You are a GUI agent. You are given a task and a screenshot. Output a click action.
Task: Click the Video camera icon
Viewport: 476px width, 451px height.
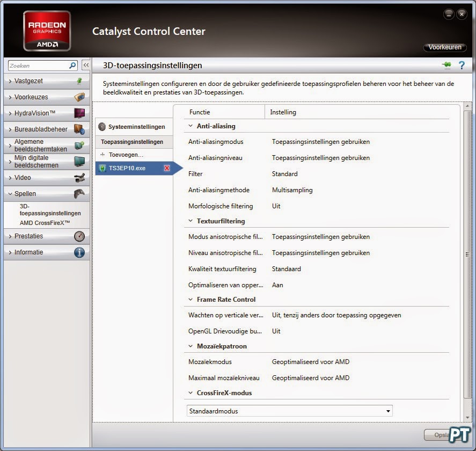pos(79,177)
